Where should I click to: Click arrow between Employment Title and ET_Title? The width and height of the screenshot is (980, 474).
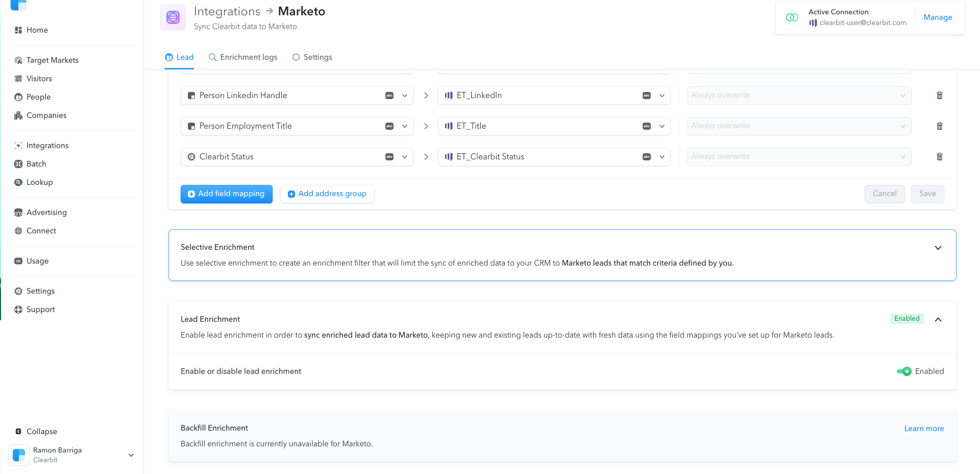coord(426,126)
